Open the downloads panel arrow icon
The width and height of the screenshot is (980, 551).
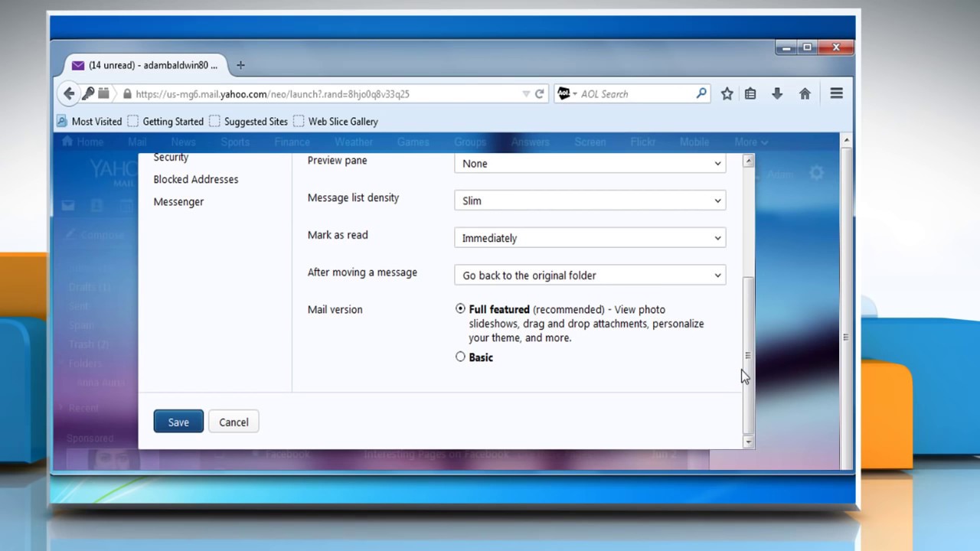click(x=776, y=93)
